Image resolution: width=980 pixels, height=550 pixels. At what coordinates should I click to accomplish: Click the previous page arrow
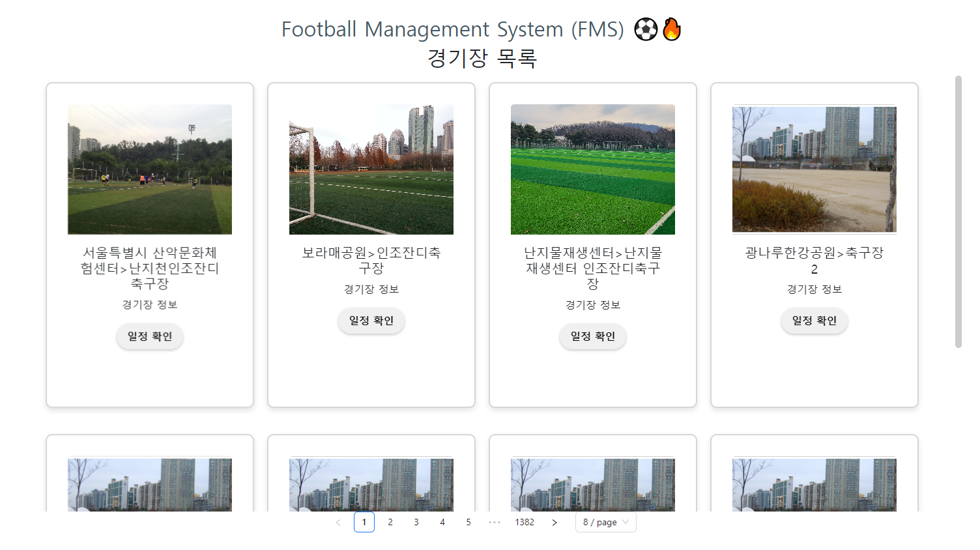(x=338, y=522)
